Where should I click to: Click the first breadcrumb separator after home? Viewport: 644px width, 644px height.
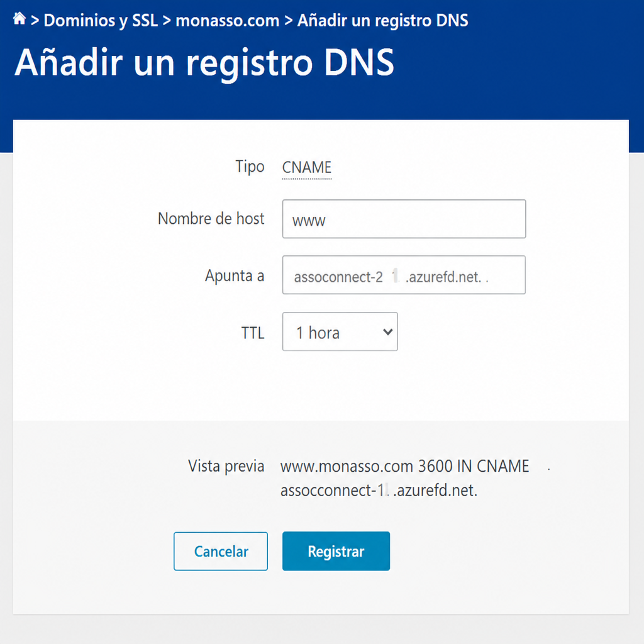click(x=35, y=21)
